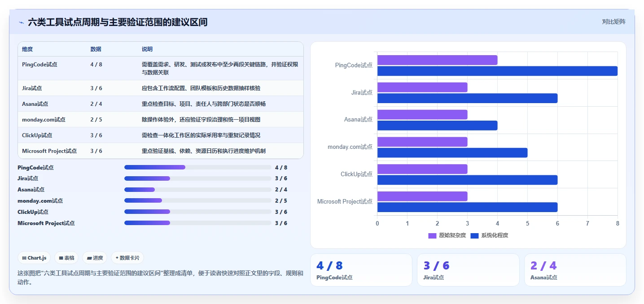Click the PingCode试点 progress bar
This screenshot has width=644, height=304.
(198, 167)
